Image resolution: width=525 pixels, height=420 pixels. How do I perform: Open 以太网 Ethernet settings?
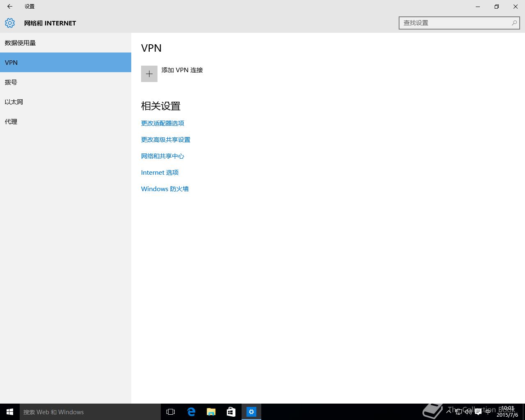click(66, 102)
